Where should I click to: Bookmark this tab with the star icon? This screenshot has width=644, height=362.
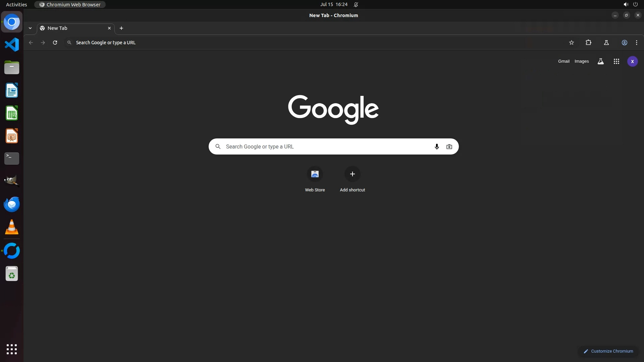coord(572,43)
